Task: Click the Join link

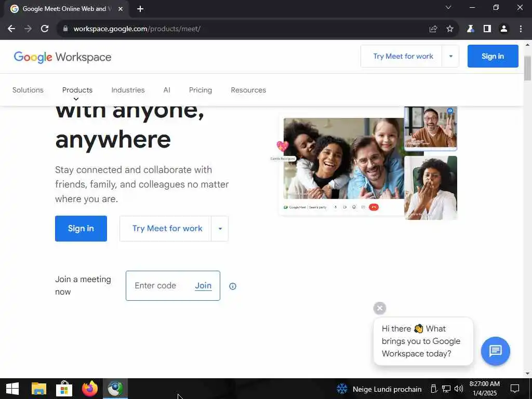Action: pyautogui.click(x=203, y=286)
